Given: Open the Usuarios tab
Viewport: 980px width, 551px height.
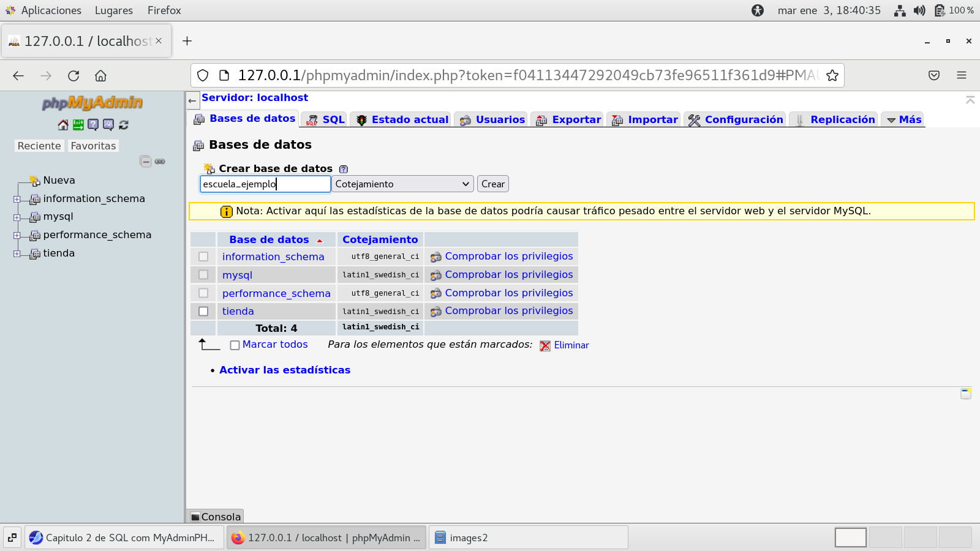Looking at the screenshot, I should pos(492,120).
